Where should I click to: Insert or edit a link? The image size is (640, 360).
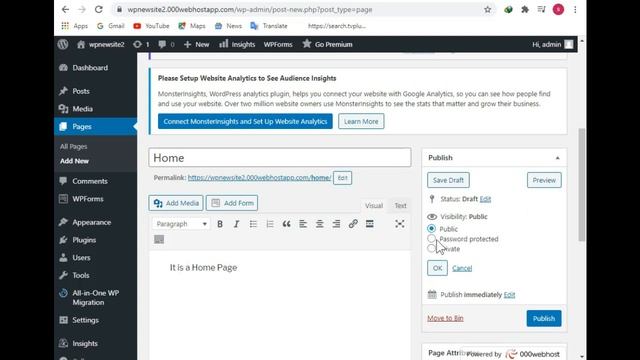[x=353, y=224]
